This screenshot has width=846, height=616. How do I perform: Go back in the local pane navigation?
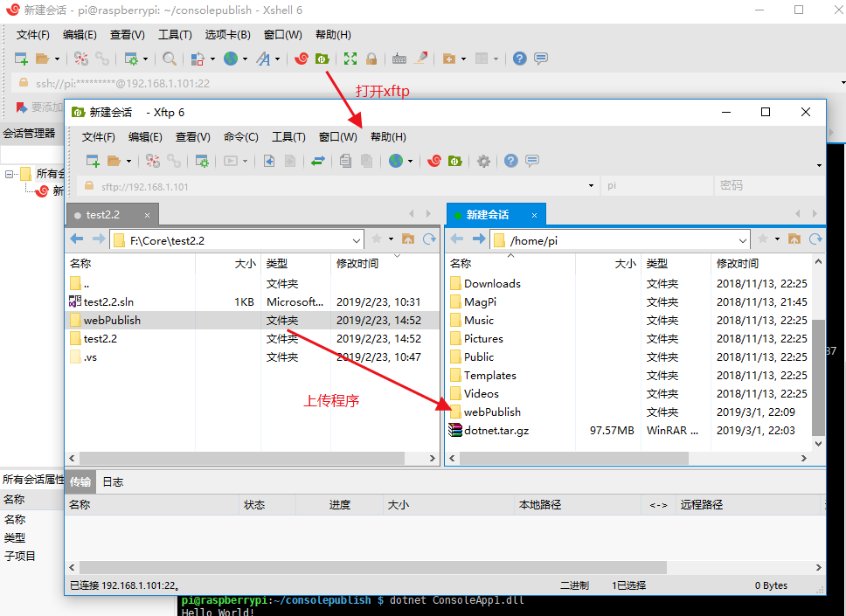77,239
